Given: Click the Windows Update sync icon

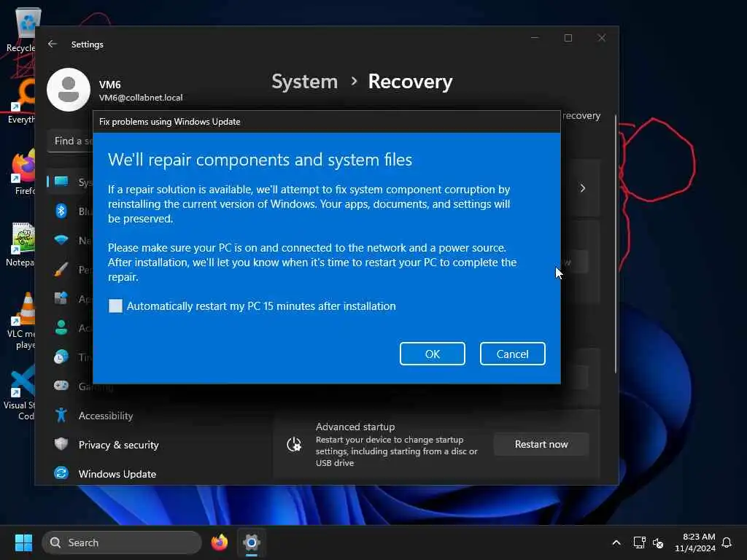Looking at the screenshot, I should [61, 472].
